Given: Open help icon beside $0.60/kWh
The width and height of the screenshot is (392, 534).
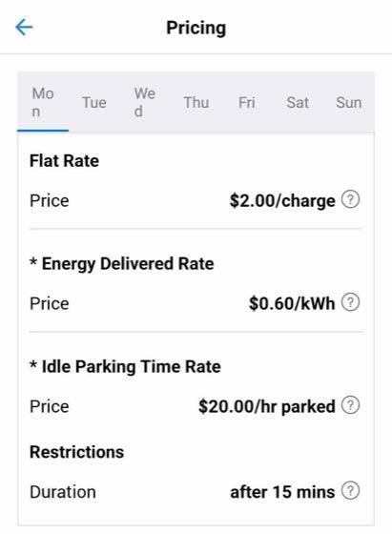Looking at the screenshot, I should pyautogui.click(x=350, y=302).
